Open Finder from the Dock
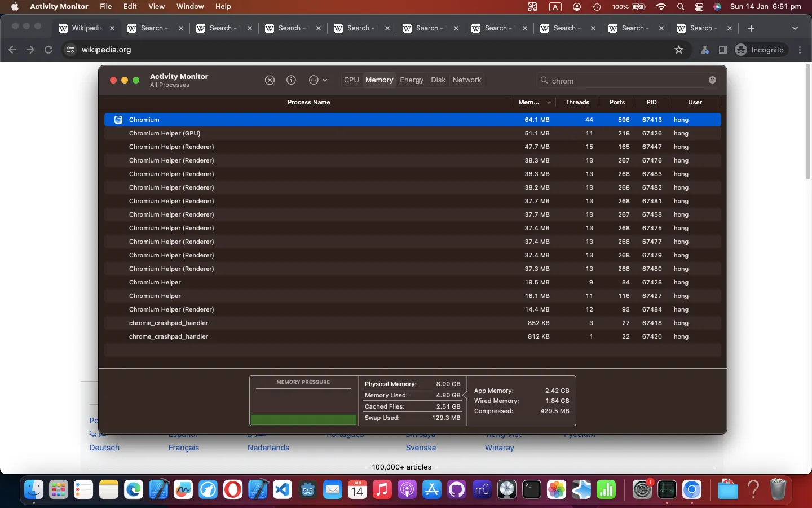This screenshot has width=812, height=508. [34, 489]
